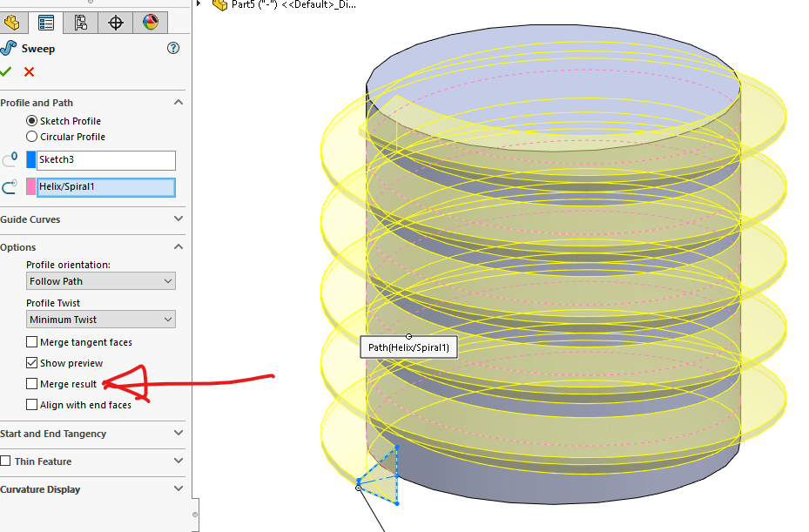Click the profile selection icon beside Sketch3

coord(10,159)
